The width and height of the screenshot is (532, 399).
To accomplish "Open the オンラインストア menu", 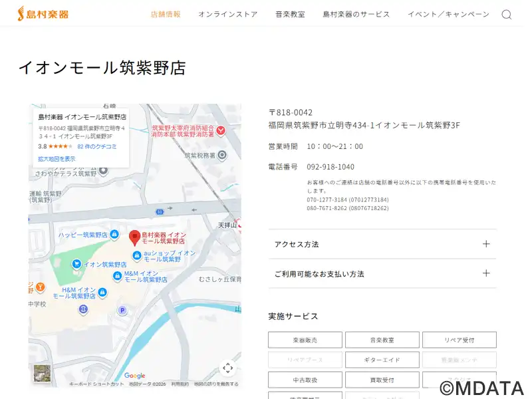I will point(227,14).
